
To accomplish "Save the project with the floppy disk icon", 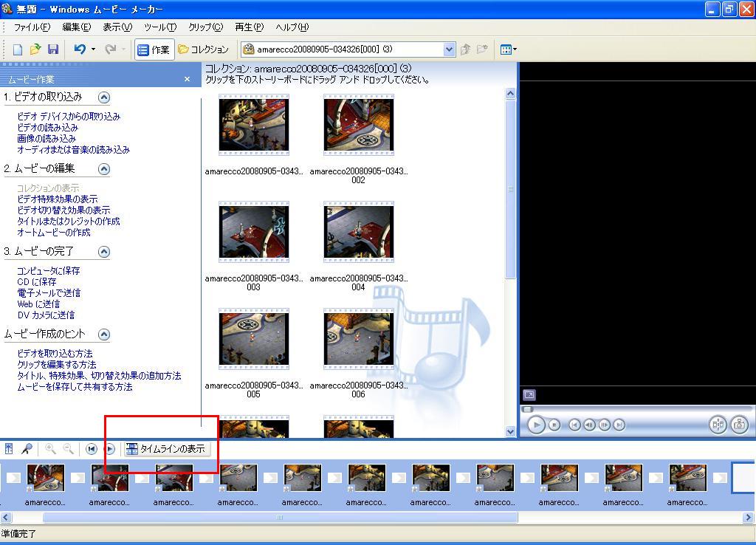I will click(x=53, y=49).
